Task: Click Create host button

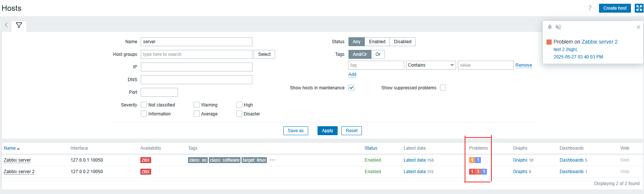Action: tap(615, 8)
